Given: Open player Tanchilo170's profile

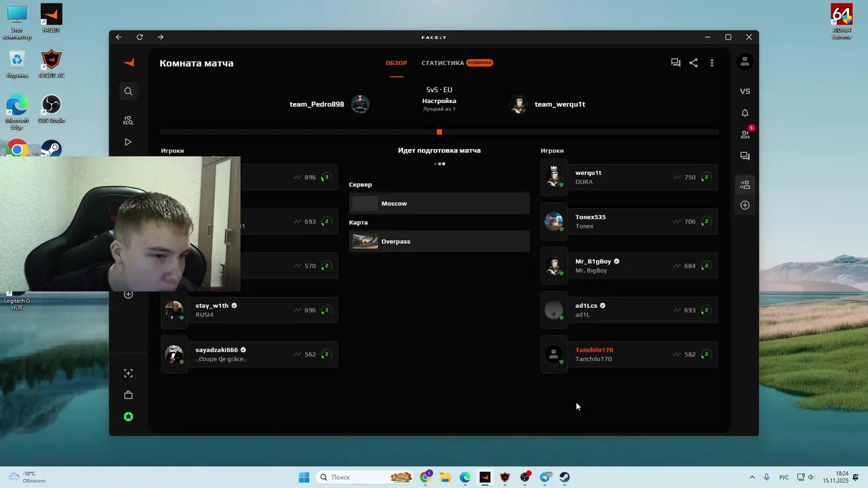Looking at the screenshot, I should pos(594,350).
